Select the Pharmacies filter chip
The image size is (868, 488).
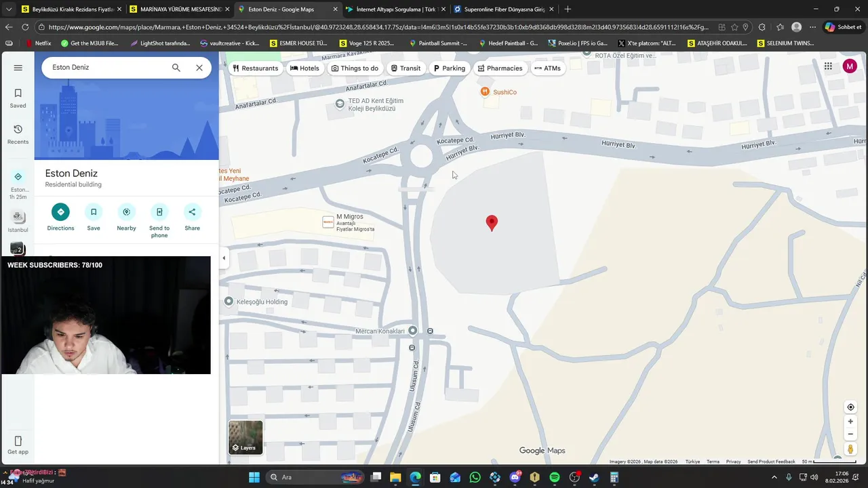click(x=500, y=68)
